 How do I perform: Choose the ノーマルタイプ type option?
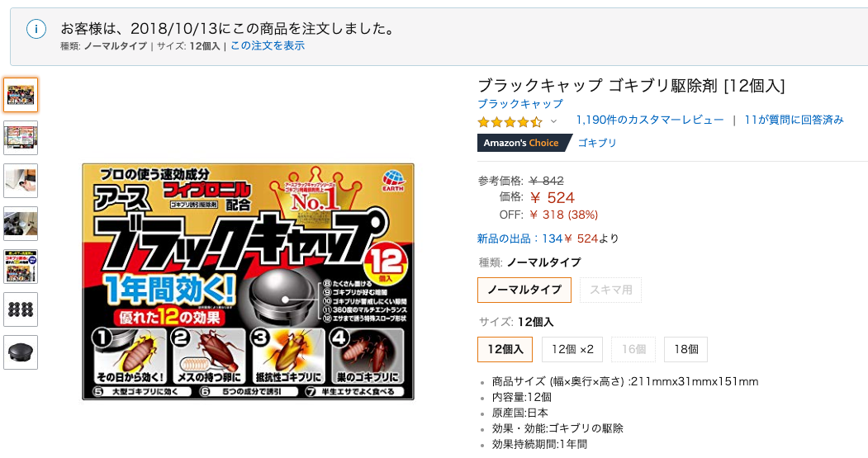click(524, 290)
